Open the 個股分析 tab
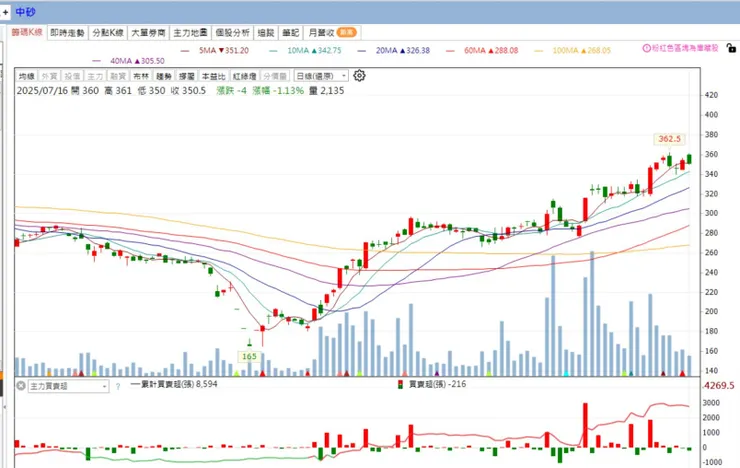Image resolution: width=740 pixels, height=468 pixels. click(232, 33)
